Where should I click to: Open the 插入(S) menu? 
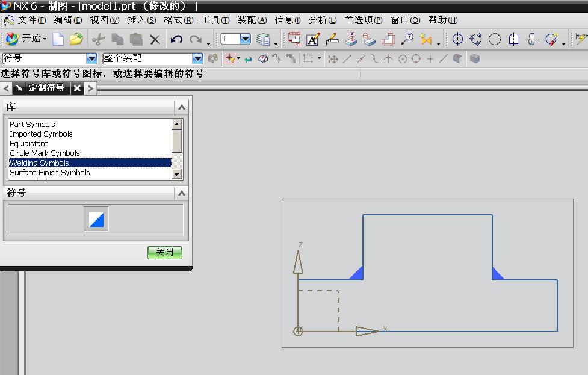(x=141, y=20)
